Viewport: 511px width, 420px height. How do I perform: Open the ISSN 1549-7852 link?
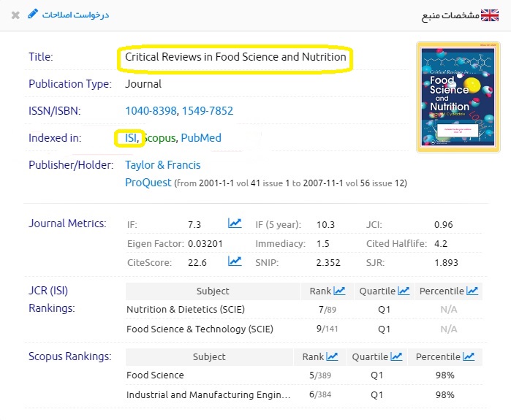click(207, 111)
